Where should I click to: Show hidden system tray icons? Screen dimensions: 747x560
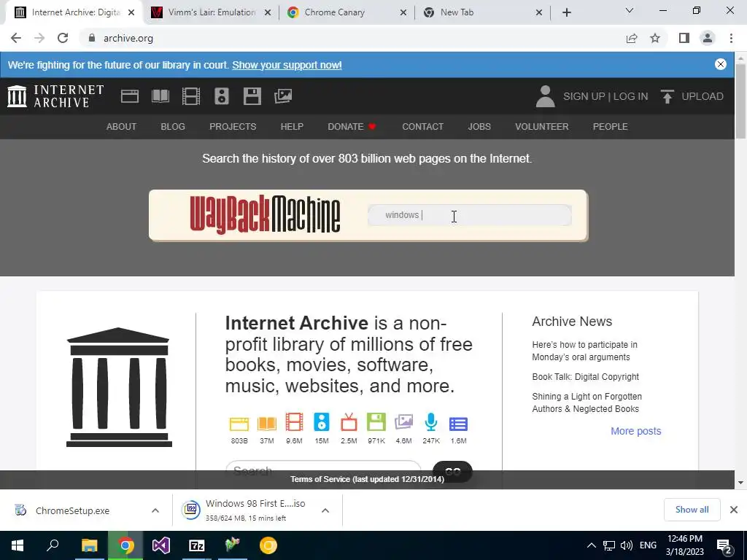pyautogui.click(x=591, y=545)
